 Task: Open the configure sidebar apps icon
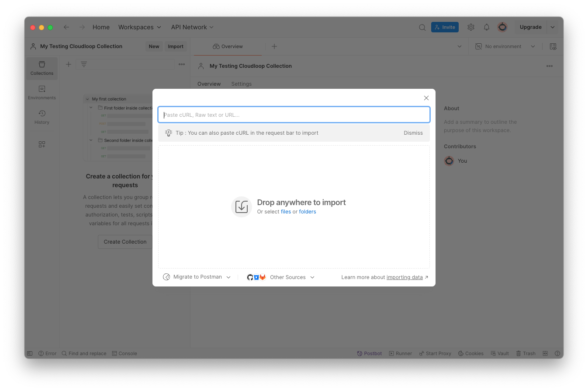(42, 144)
